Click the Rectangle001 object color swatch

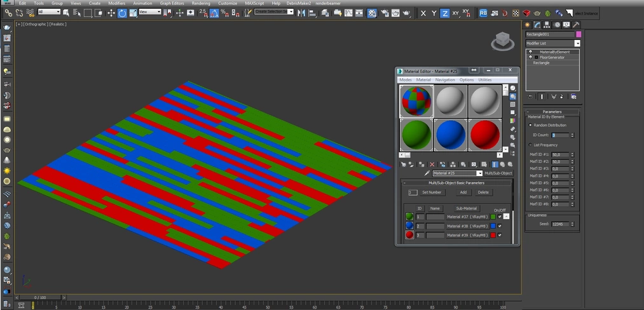click(579, 34)
